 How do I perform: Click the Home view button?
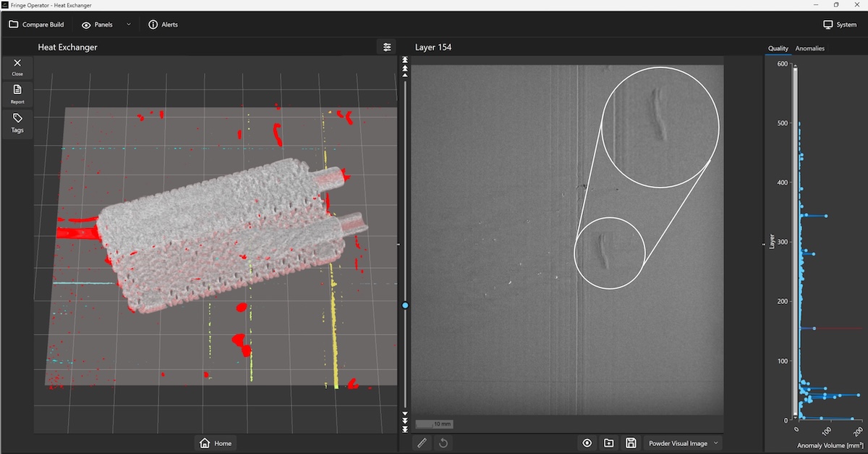(x=217, y=443)
